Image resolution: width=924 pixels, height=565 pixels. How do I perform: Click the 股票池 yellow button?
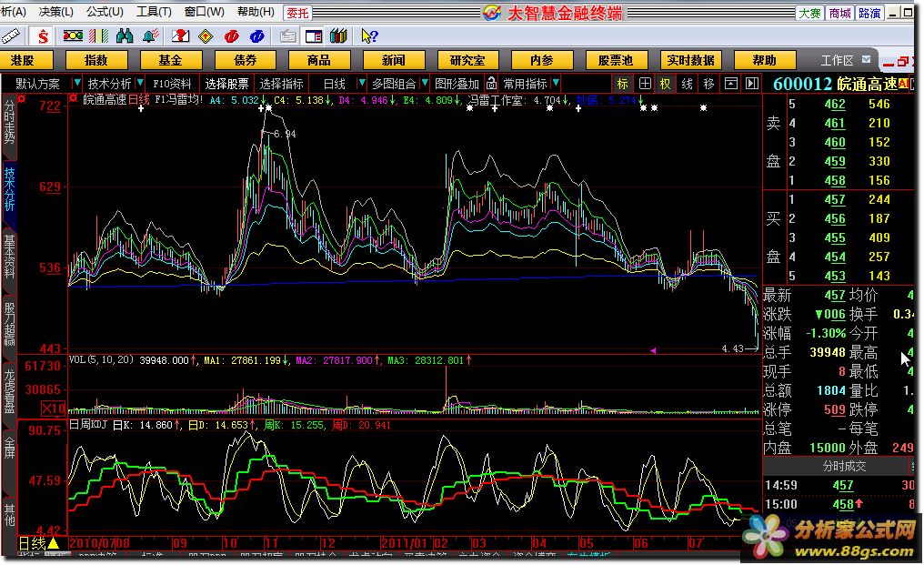coord(616,60)
